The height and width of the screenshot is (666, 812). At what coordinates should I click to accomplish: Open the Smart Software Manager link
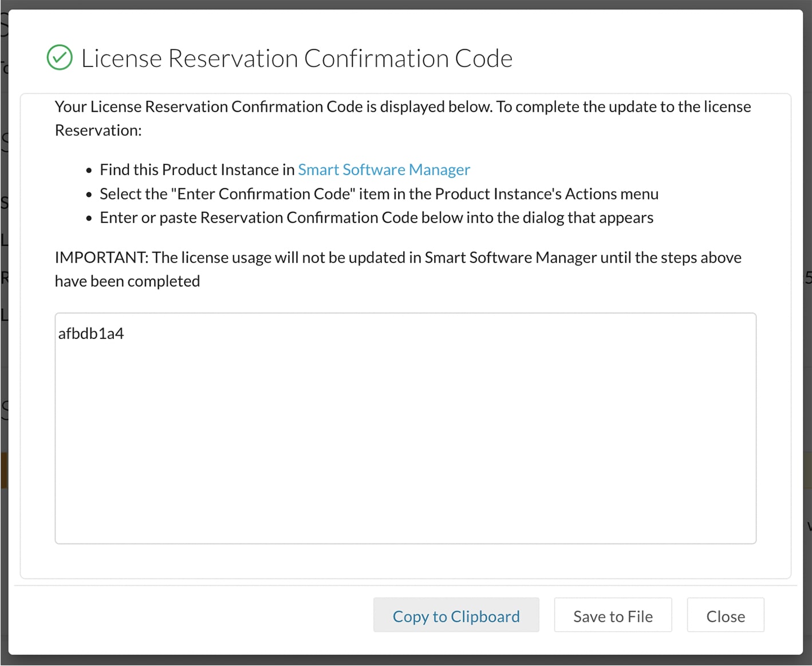[384, 170]
